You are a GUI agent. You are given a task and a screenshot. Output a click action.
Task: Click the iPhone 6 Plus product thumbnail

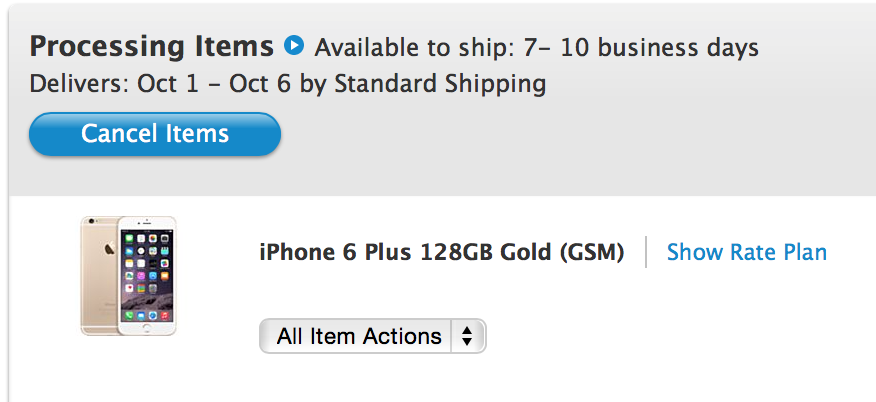click(x=128, y=275)
